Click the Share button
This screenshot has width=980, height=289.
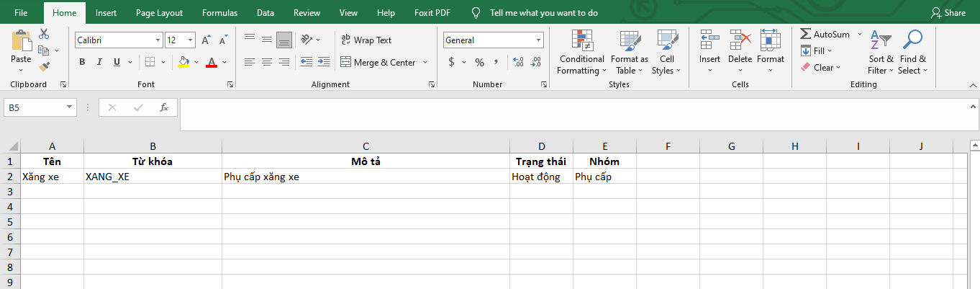[948, 13]
